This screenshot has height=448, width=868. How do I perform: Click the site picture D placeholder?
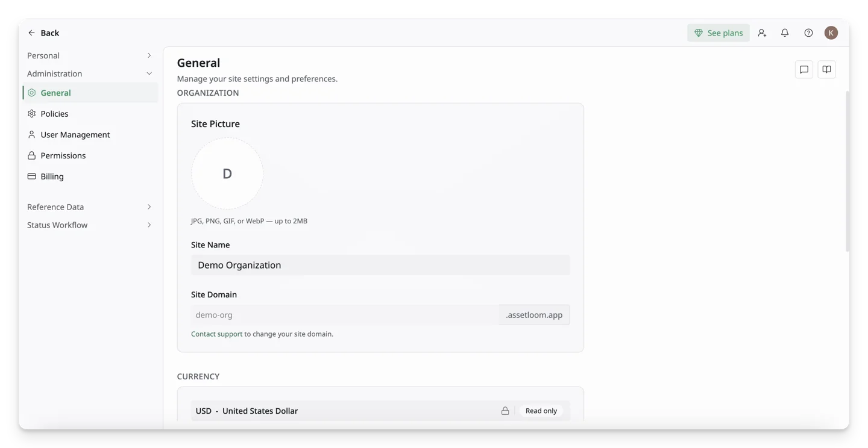click(x=227, y=173)
